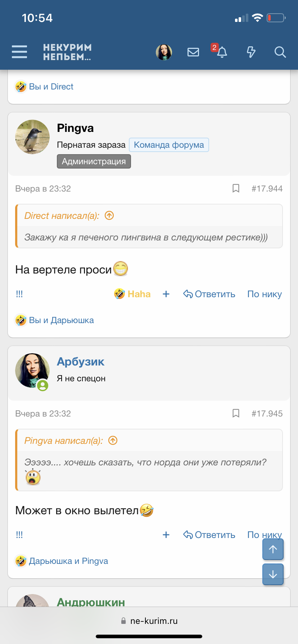
Task: Click your profile avatar in the header
Action: click(164, 52)
